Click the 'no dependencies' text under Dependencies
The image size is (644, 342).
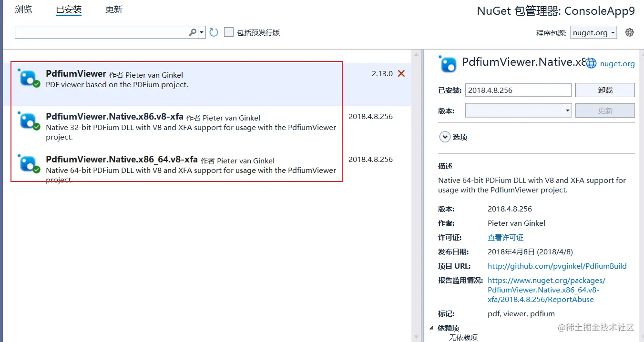pos(463,337)
